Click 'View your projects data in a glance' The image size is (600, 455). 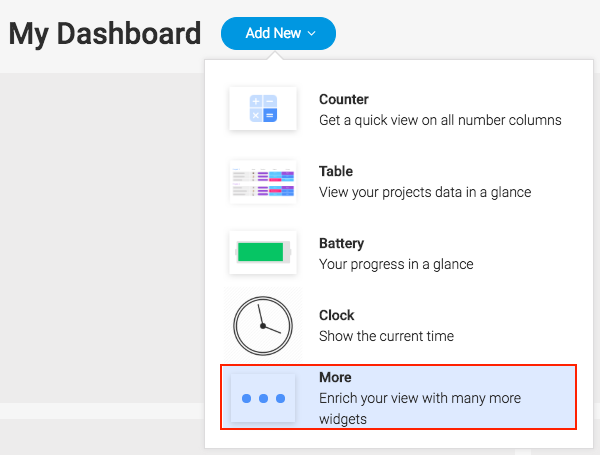(x=425, y=192)
